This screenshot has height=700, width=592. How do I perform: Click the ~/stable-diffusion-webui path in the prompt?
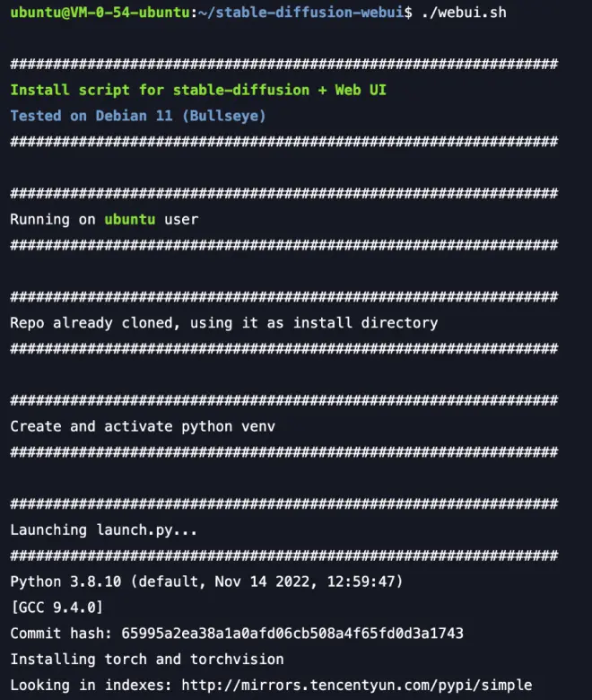click(301, 13)
